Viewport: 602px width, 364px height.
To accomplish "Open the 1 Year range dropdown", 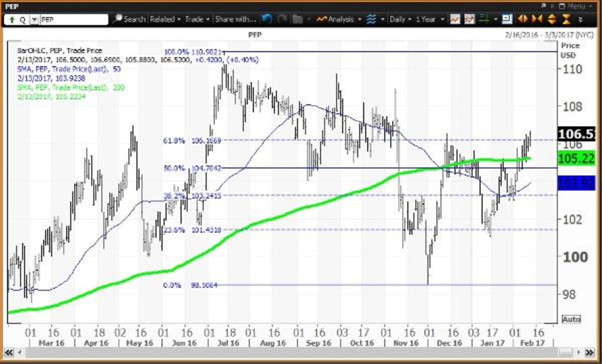I will 430,20.
